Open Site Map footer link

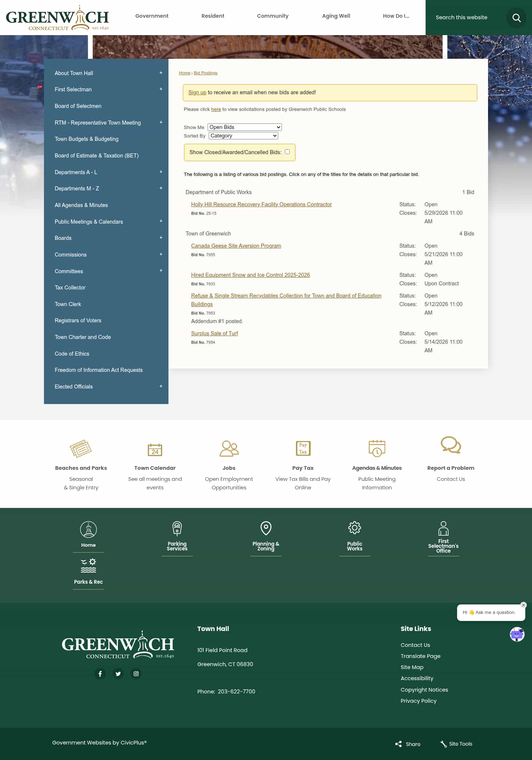point(412,667)
